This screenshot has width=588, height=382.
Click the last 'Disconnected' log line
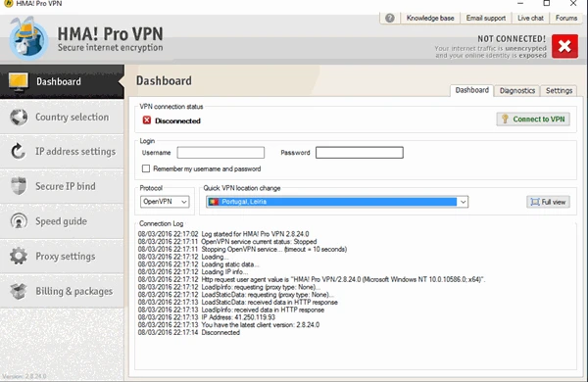pos(189,332)
